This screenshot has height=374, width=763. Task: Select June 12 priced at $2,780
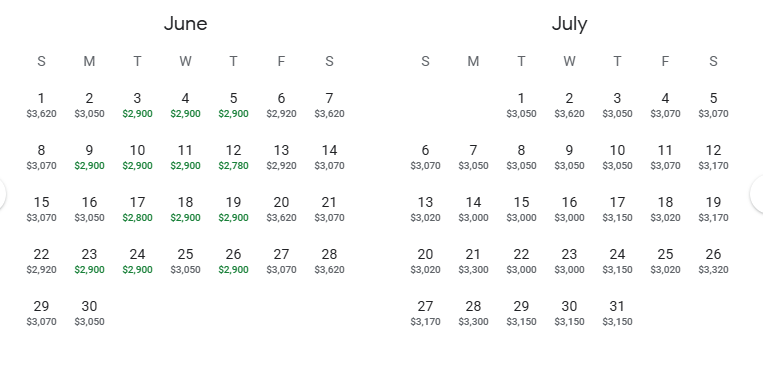[234, 157]
